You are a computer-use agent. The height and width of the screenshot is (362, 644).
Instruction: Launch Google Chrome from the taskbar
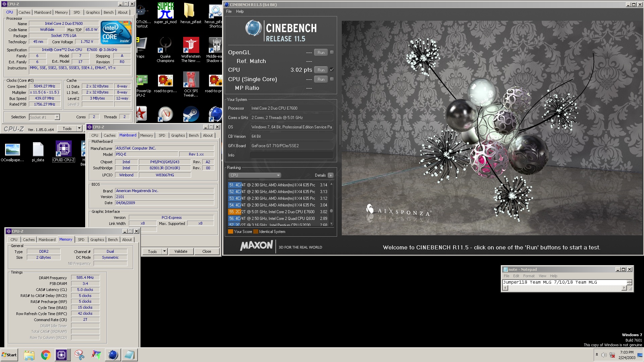[x=46, y=355]
